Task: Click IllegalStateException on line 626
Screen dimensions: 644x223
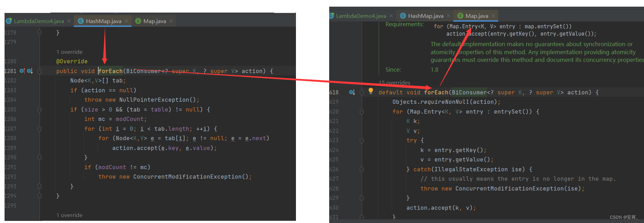Action: [x=471, y=170]
